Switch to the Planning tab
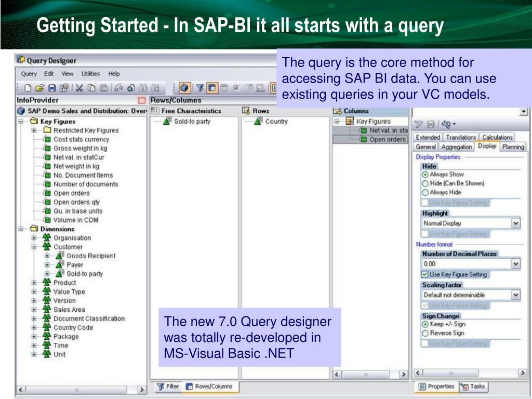 [x=513, y=147]
